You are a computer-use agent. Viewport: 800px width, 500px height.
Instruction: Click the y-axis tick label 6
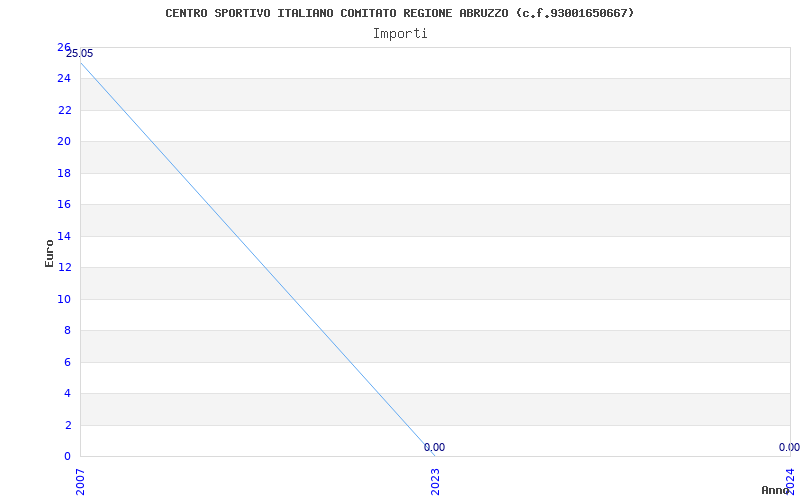pyautogui.click(x=67, y=362)
